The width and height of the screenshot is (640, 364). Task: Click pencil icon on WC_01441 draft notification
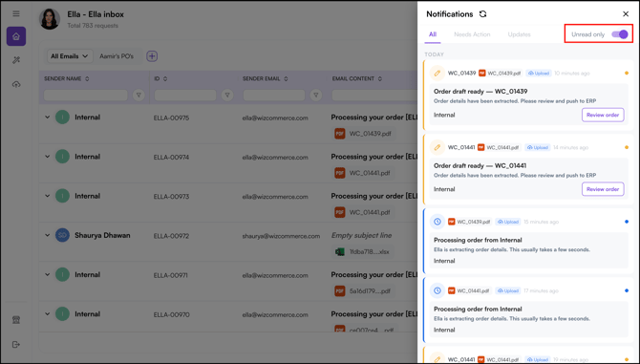[x=437, y=147]
